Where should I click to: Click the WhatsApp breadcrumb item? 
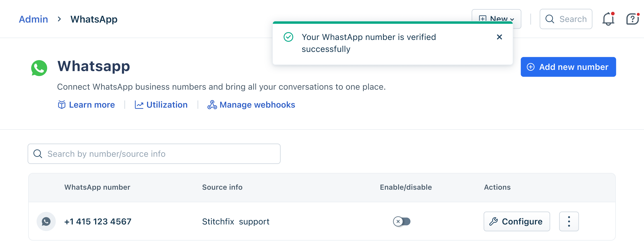point(94,19)
